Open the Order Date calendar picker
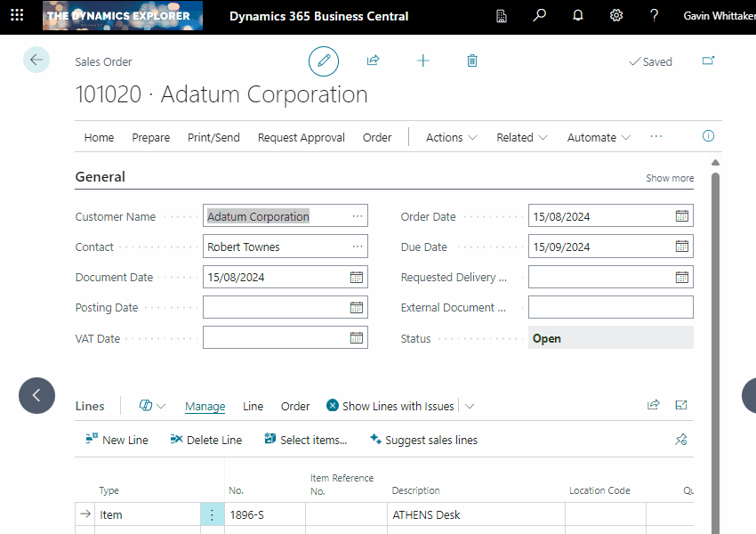 (681, 216)
